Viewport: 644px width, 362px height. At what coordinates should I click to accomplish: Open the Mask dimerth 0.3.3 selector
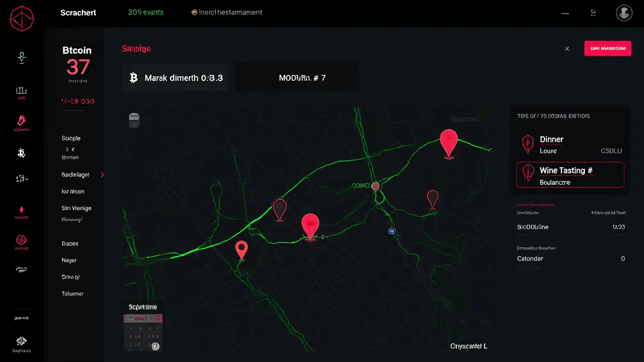175,77
